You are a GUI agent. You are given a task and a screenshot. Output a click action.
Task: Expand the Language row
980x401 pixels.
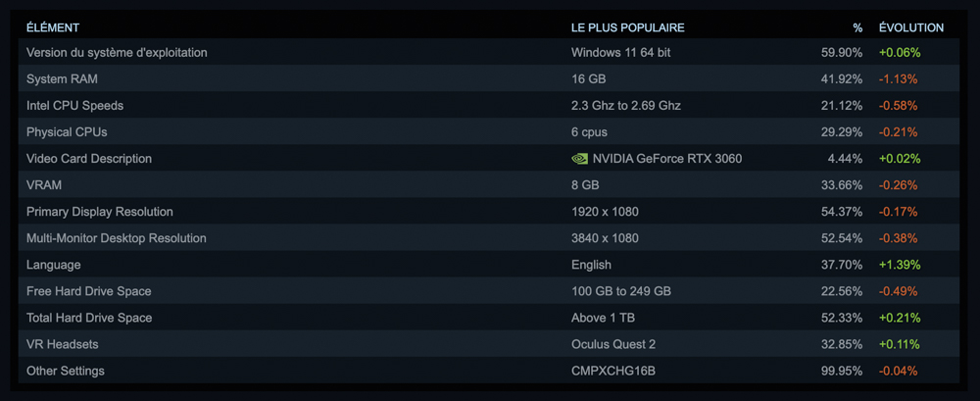pos(489,265)
